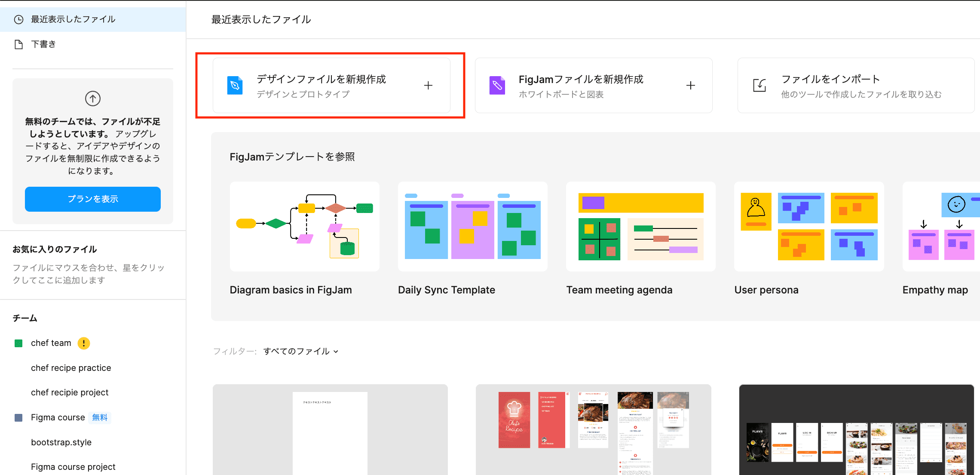Open the dark FLAVR app screens file

pyautogui.click(x=856, y=430)
